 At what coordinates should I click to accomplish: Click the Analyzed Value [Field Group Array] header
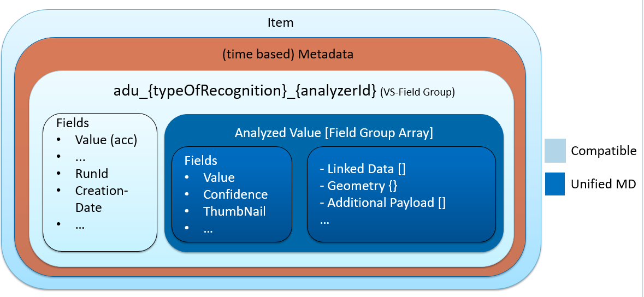click(x=334, y=133)
